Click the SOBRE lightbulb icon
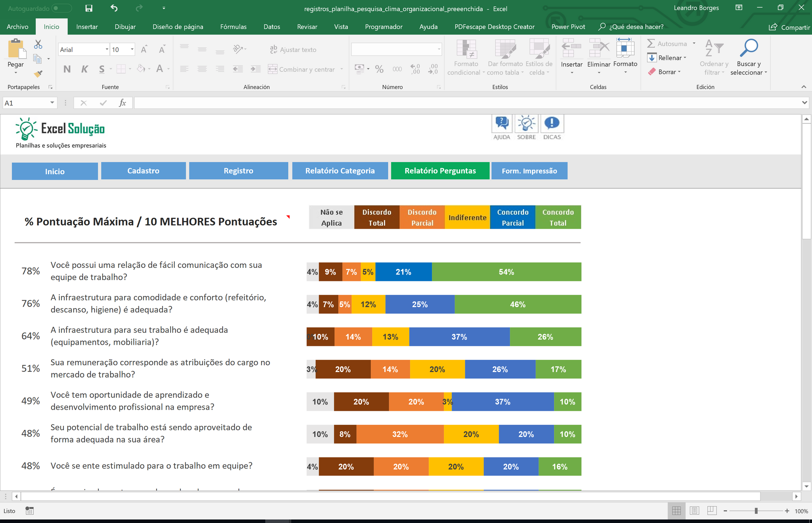This screenshot has height=523, width=812. click(527, 124)
